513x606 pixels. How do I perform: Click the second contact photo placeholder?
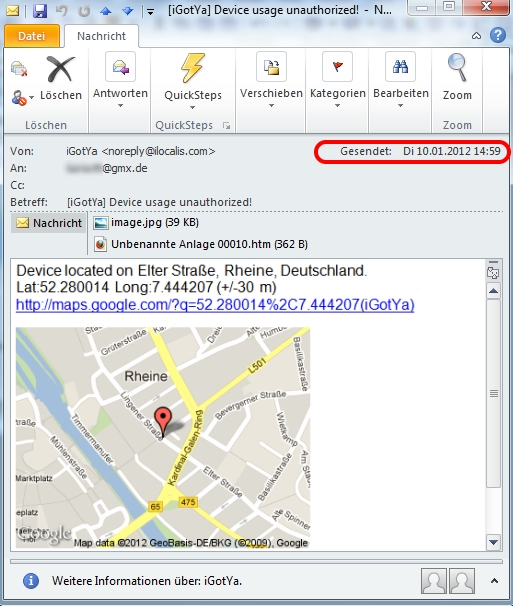[x=462, y=580]
